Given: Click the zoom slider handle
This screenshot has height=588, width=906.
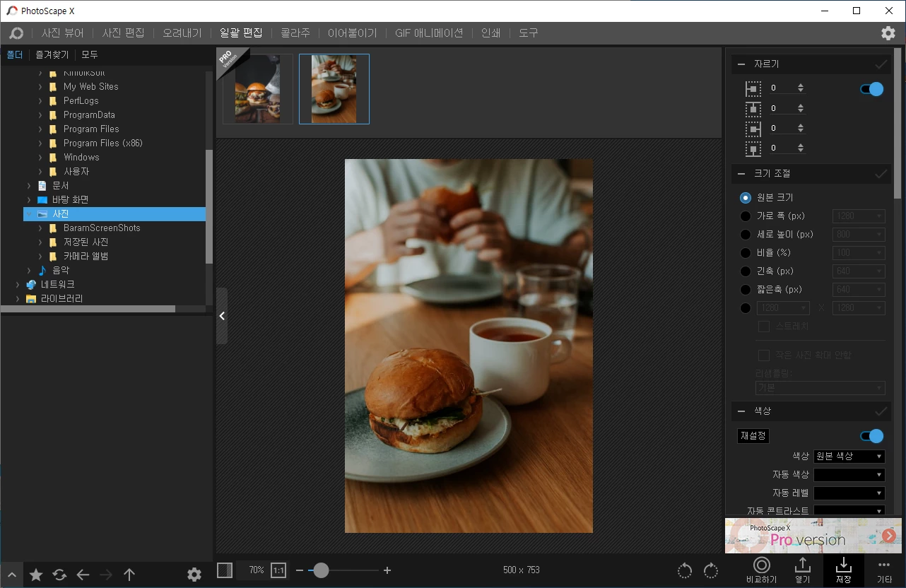Looking at the screenshot, I should [321, 570].
